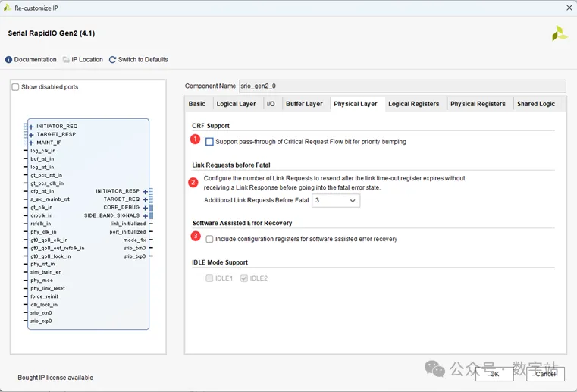577x392 pixels.
Task: Click the CRF Support section heading
Action: tap(211, 126)
